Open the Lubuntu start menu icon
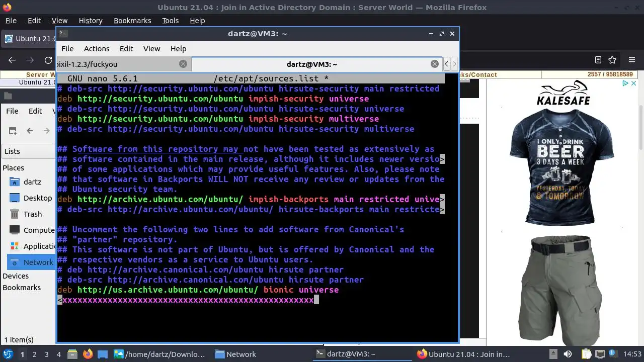This screenshot has height=362, width=644. click(8, 354)
